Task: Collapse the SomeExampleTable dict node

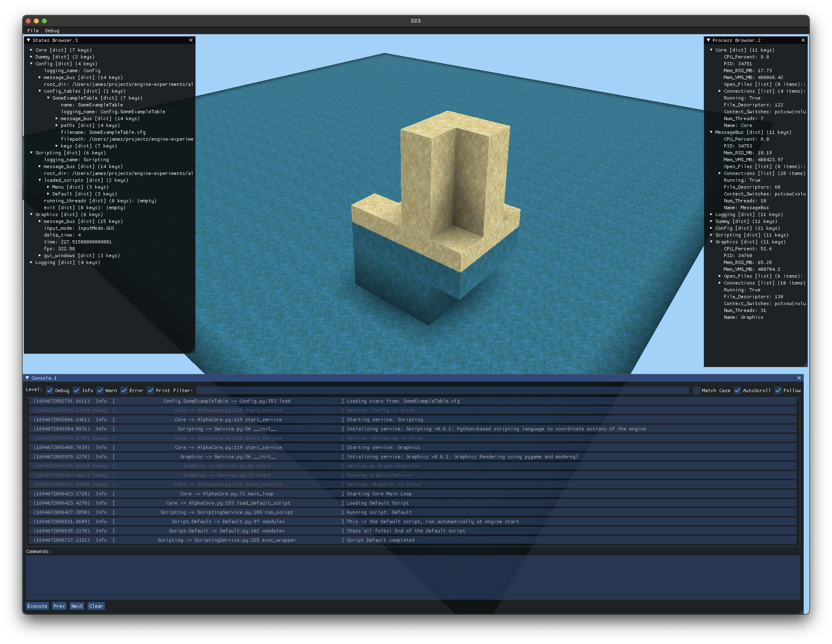Action: tap(48, 98)
